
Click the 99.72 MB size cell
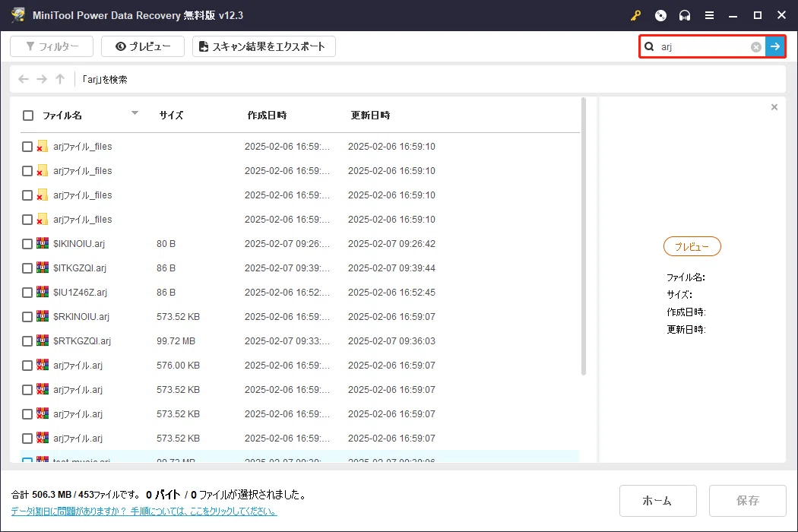176,341
